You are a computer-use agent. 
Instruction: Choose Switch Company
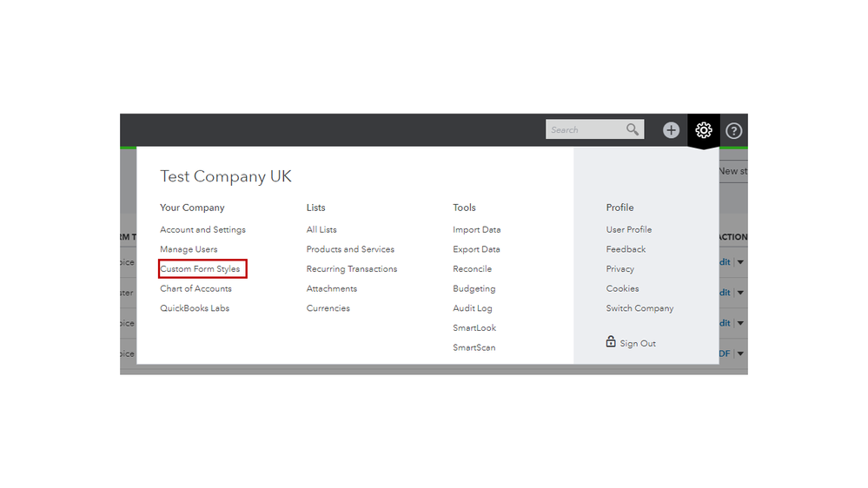pyautogui.click(x=640, y=308)
